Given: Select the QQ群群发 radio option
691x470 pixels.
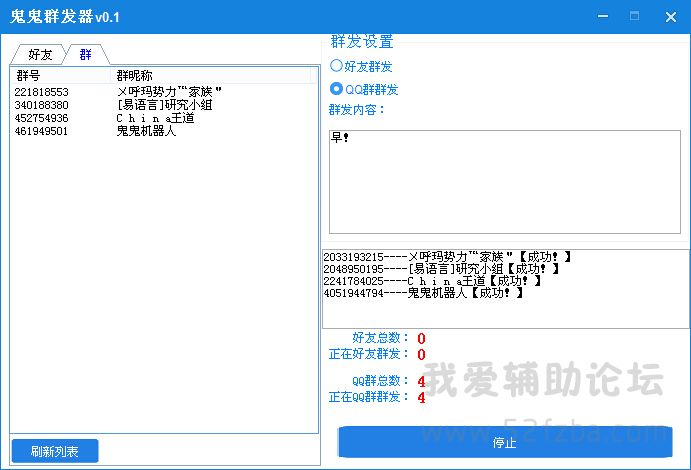Looking at the screenshot, I should [337, 89].
